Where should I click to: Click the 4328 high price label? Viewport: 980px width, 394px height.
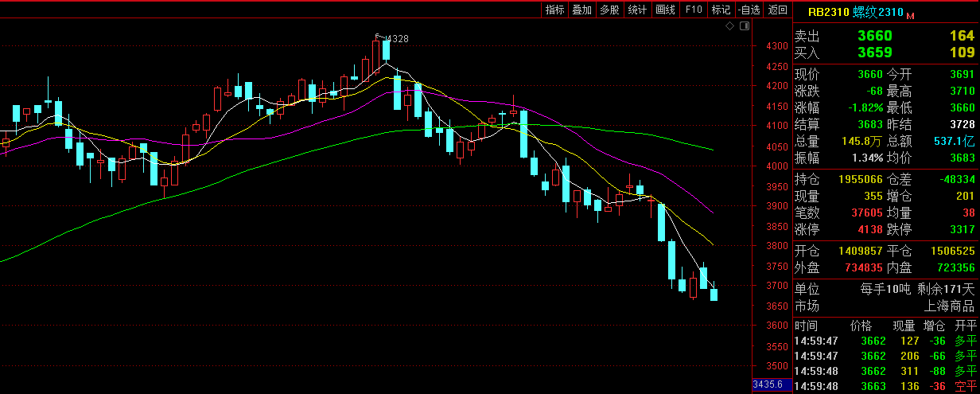coord(397,38)
